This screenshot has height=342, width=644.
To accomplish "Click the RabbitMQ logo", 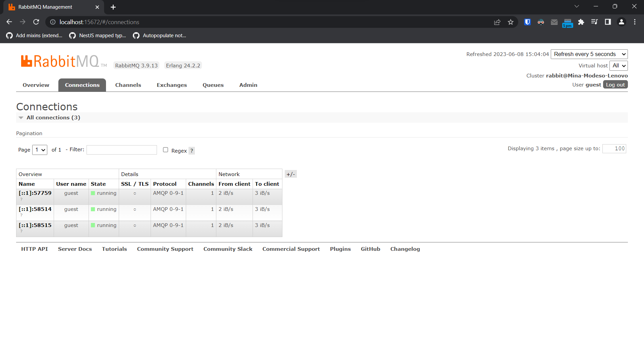I will (61, 61).
